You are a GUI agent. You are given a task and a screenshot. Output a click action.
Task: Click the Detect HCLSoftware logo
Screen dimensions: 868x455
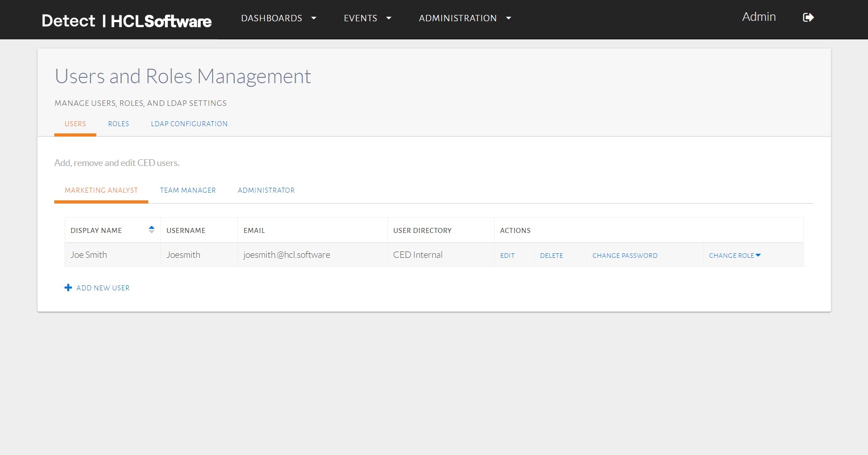pyautogui.click(x=127, y=21)
